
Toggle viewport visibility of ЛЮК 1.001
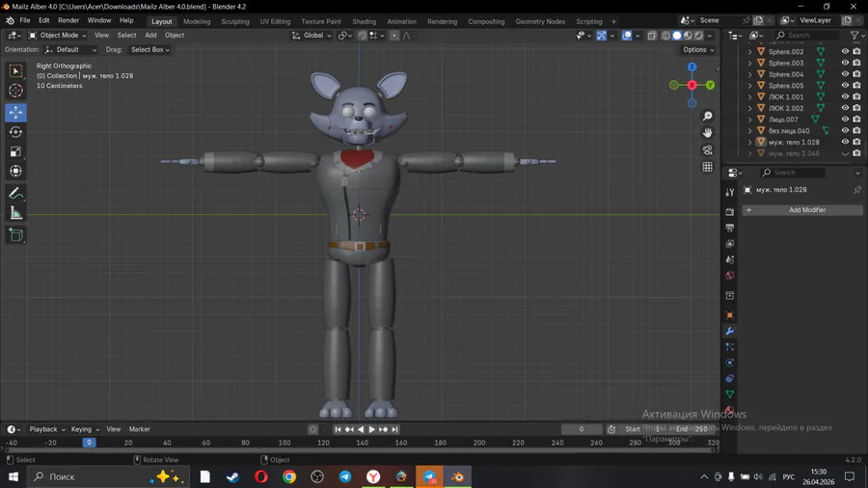click(x=845, y=96)
